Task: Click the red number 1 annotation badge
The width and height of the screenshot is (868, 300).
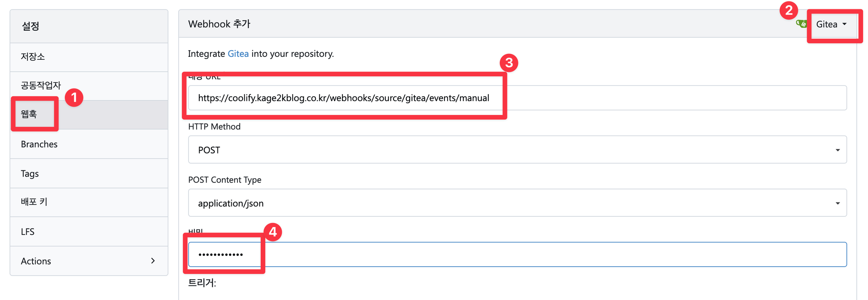Action: [74, 98]
